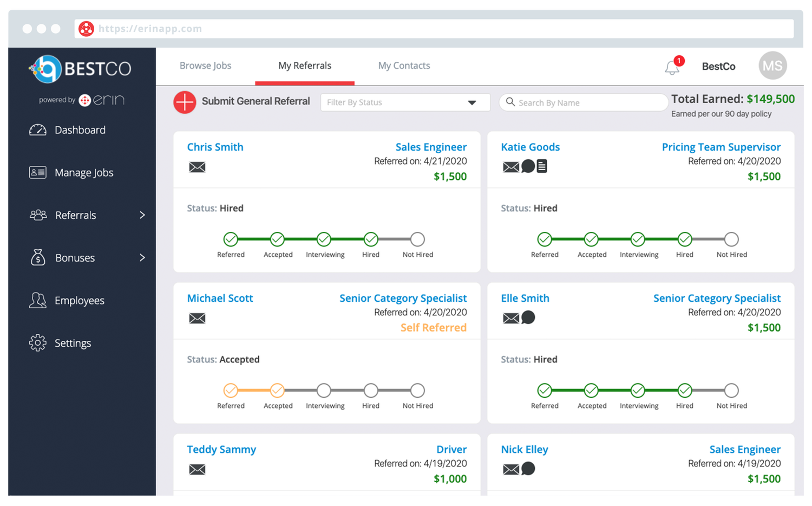Viewport: 812px width, 506px height.
Task: Click the MS user avatar
Action: [x=772, y=66]
